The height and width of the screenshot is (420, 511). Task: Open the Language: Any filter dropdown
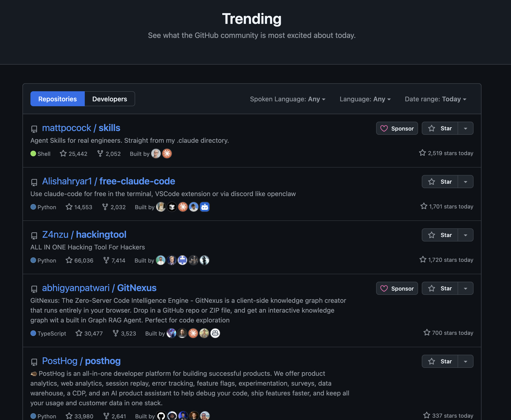click(365, 99)
